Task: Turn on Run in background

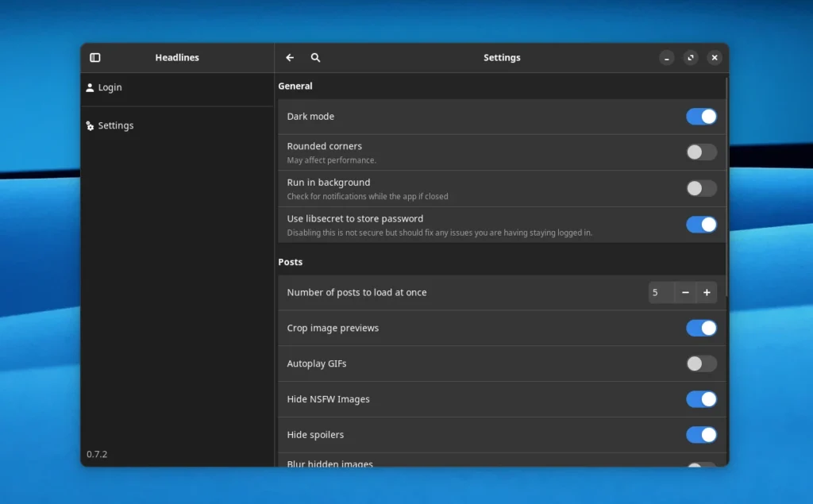Action: click(701, 188)
